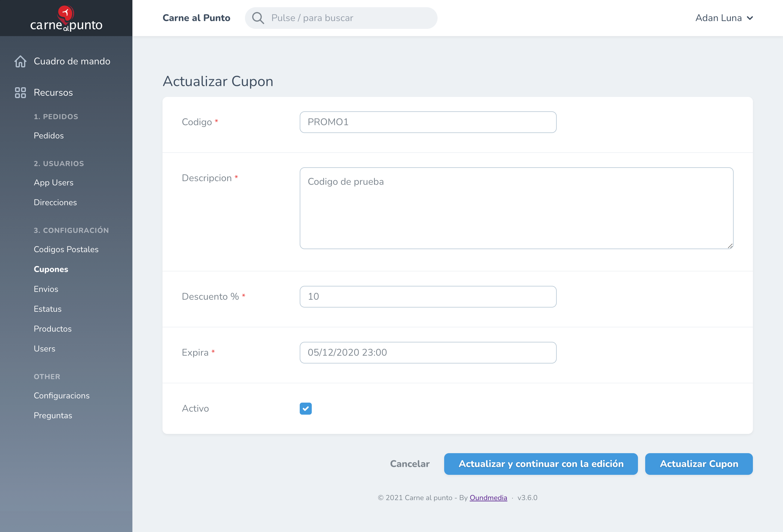Viewport: 783px width, 532px height.
Task: Open Users page under Configuración
Action: (45, 348)
